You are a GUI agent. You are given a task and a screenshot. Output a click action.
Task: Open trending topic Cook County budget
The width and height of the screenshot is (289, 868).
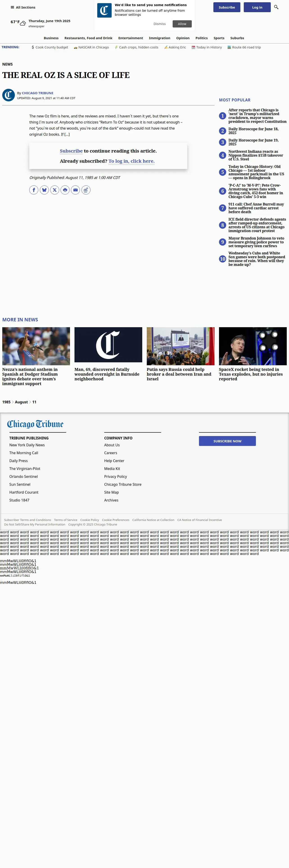pos(50,48)
